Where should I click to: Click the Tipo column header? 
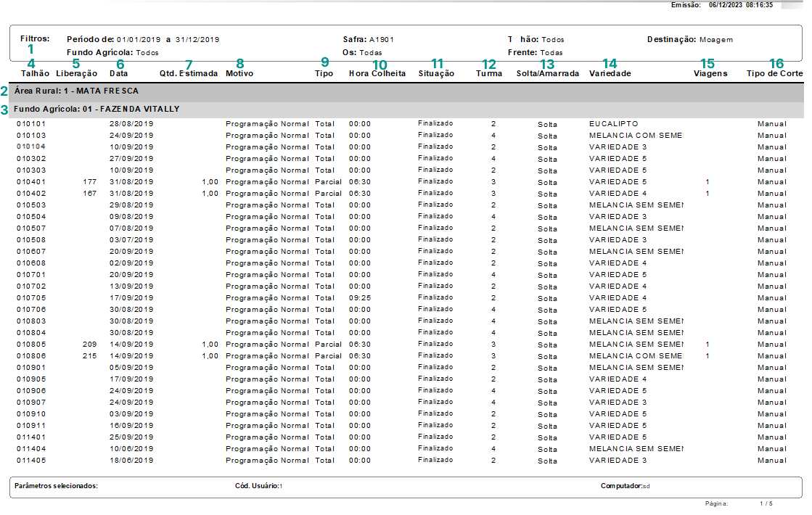[324, 73]
